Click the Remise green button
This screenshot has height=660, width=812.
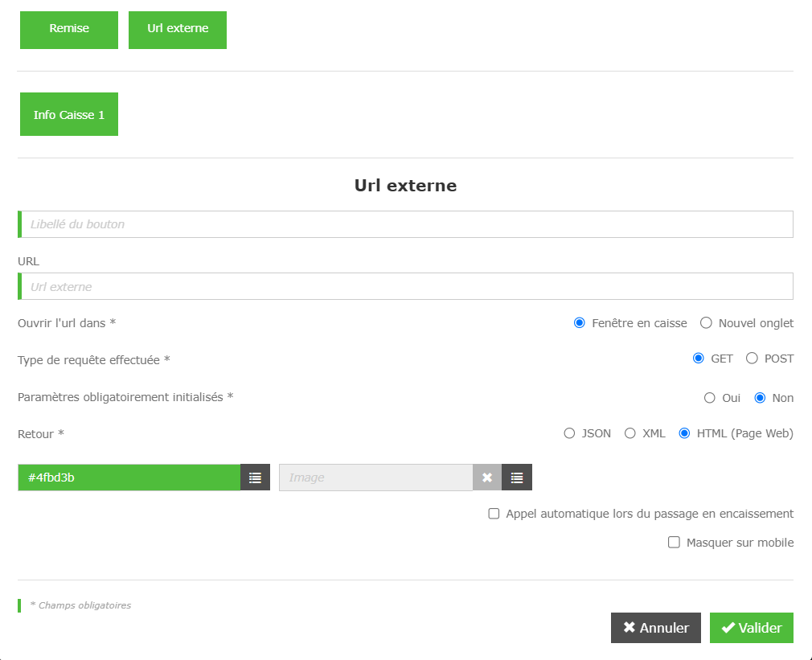(69, 30)
